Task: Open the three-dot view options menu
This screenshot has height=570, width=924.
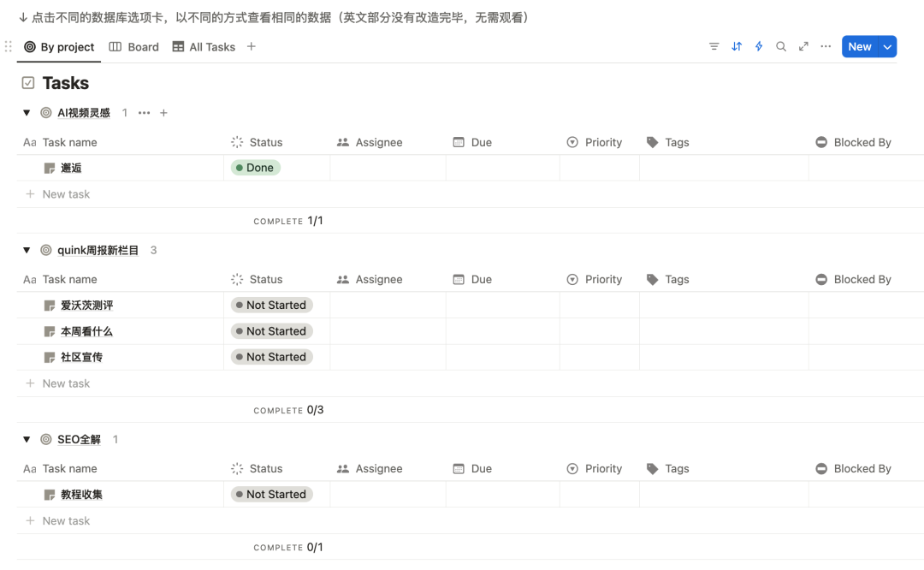Action: (826, 46)
